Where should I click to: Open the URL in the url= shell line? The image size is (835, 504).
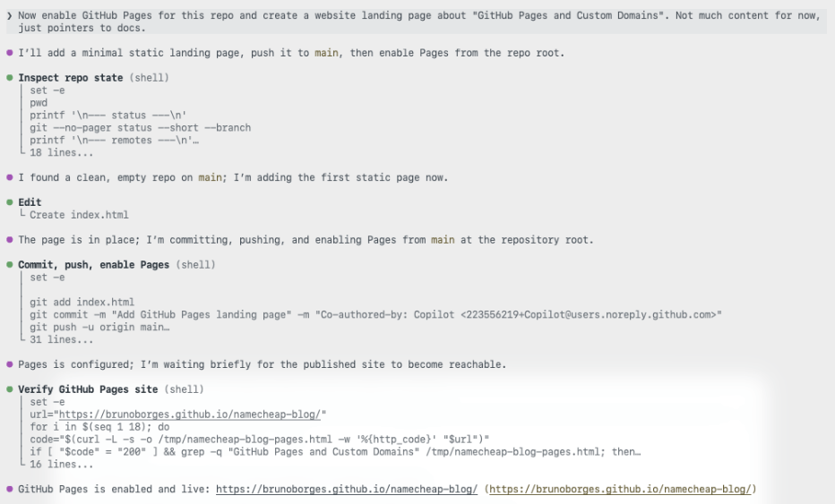190,414
